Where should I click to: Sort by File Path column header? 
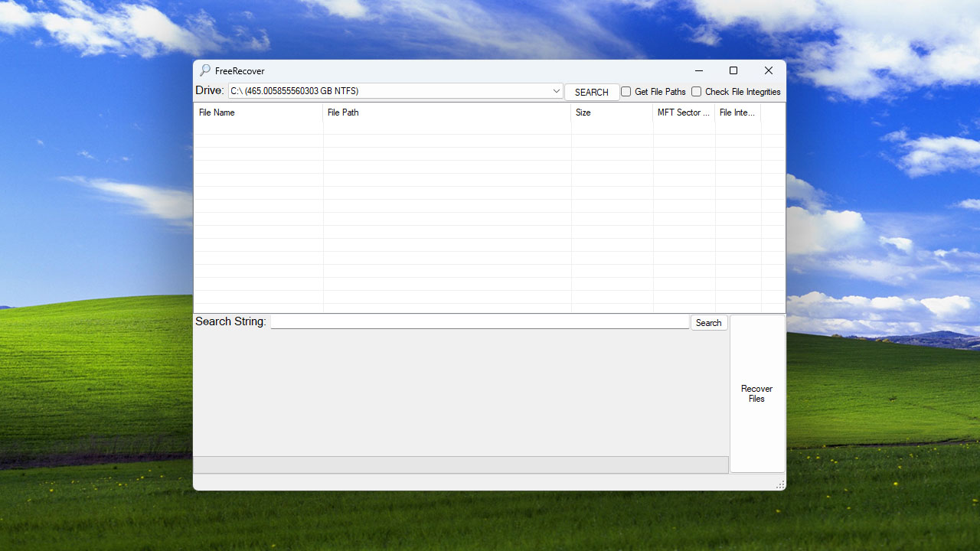coord(447,112)
